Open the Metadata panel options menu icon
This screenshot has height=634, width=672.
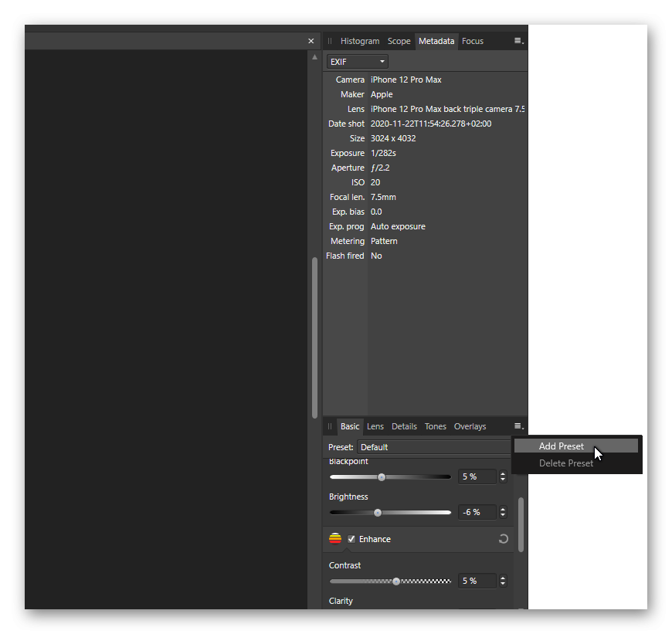519,41
